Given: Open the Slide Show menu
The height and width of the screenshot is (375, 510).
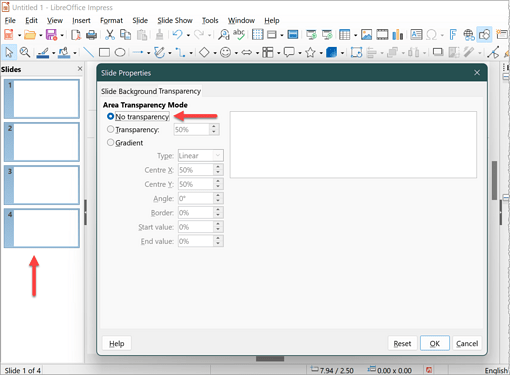Looking at the screenshot, I should [175, 20].
